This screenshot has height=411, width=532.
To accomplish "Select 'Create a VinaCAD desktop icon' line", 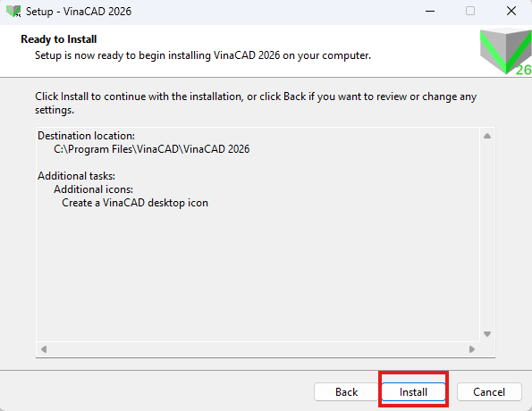I will tap(135, 203).
